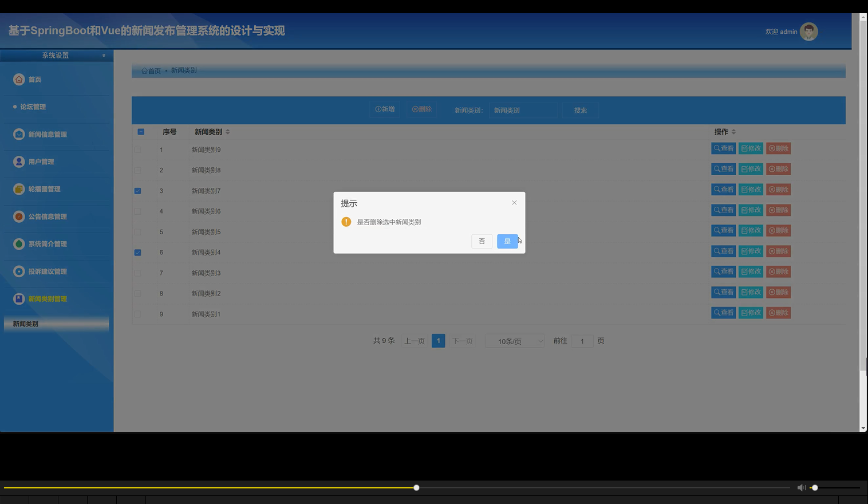The width and height of the screenshot is (868, 504).
Task: Check the checkbox for 新闻类别5
Action: (x=137, y=231)
